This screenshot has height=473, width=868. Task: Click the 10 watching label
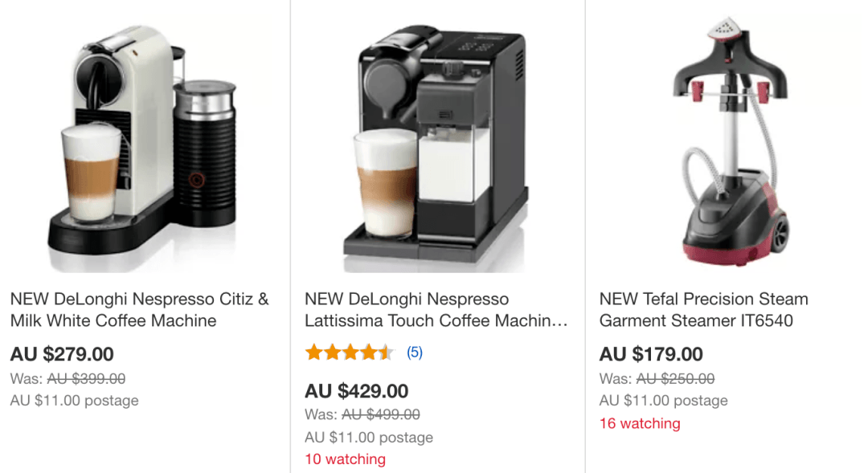346,459
